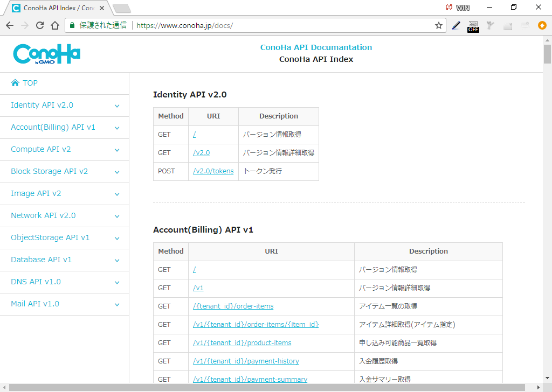Click the address bar URL field
The image size is (552, 392).
tap(255, 25)
